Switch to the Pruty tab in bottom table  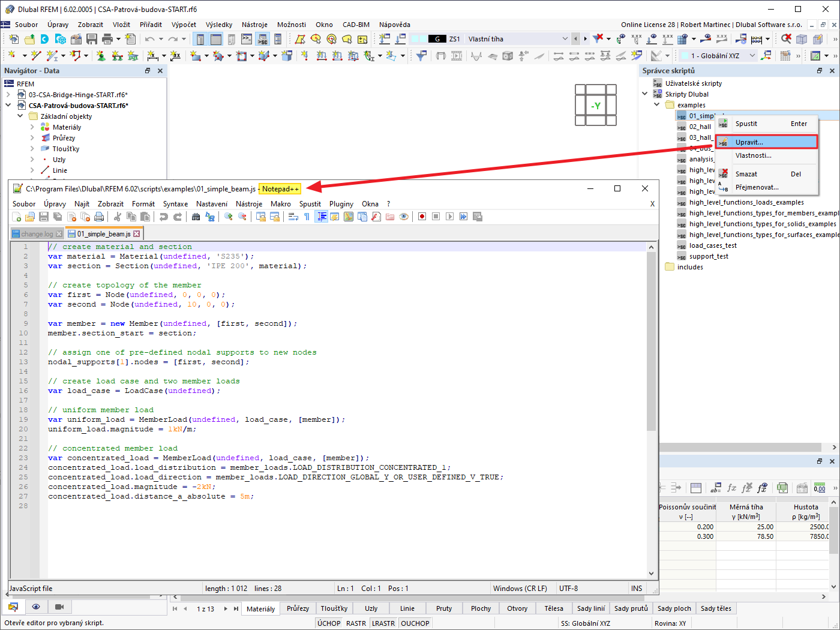[x=444, y=608]
